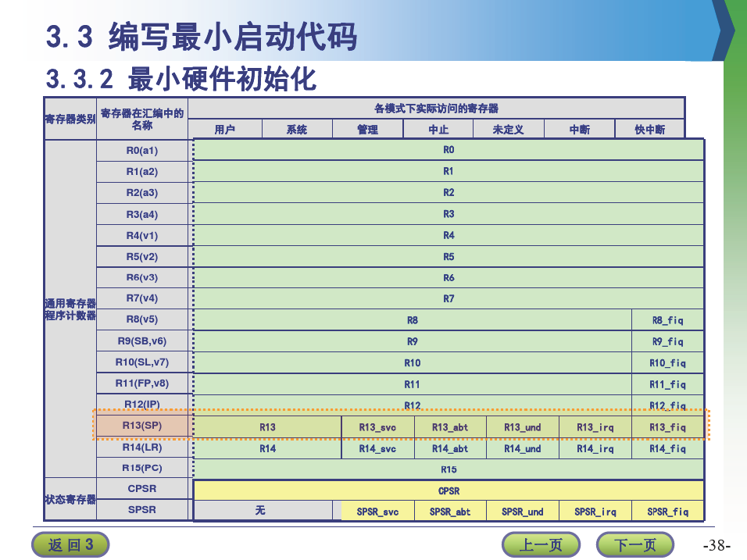The height and width of the screenshot is (560, 747).
Task: Select the SPSR_svc cell
Action: coord(377,512)
